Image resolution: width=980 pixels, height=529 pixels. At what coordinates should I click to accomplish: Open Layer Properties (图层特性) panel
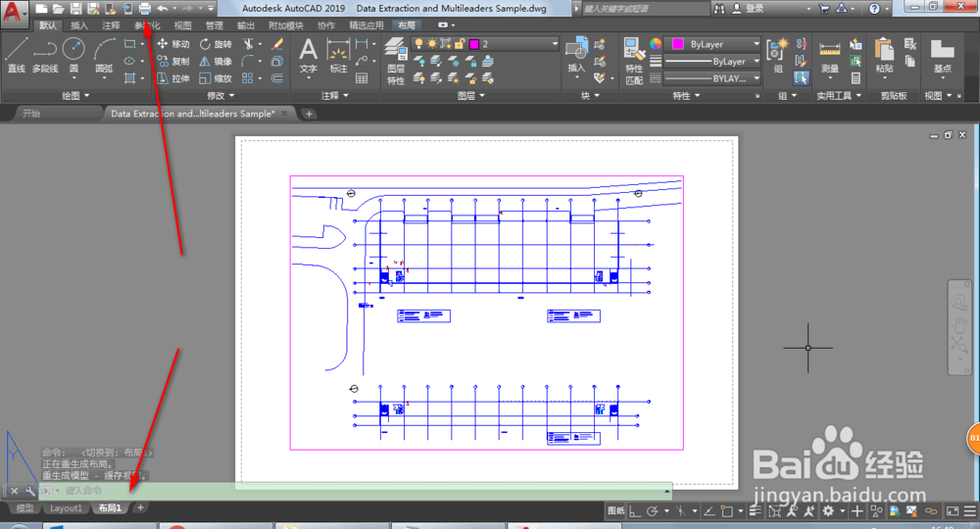396,61
